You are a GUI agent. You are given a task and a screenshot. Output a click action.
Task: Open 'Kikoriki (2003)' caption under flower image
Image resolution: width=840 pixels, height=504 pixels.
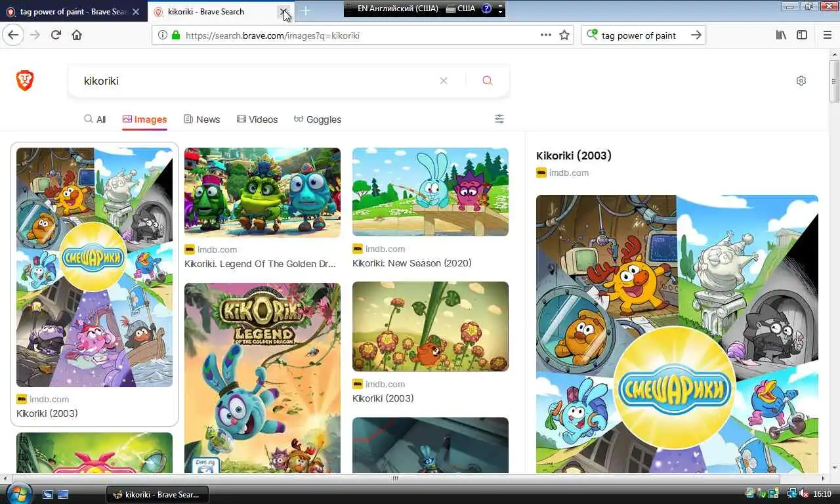pos(383,398)
